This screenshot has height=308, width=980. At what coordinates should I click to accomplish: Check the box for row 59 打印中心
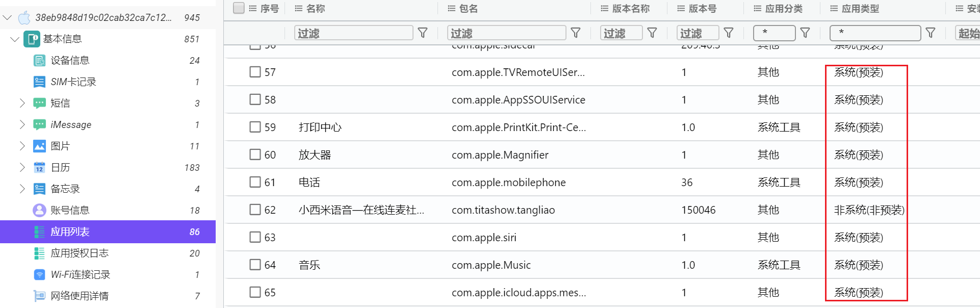(255, 127)
